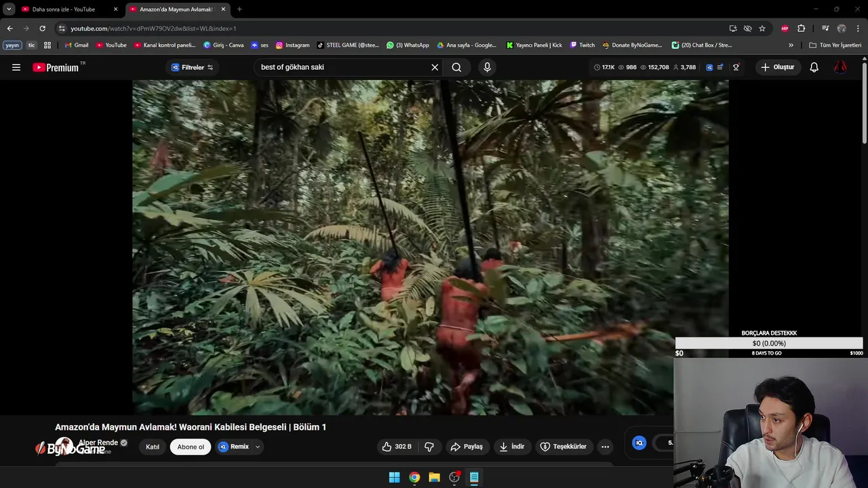The image size is (868, 488).
Task: Bookmark this page with star icon
Action: [x=762, y=28]
